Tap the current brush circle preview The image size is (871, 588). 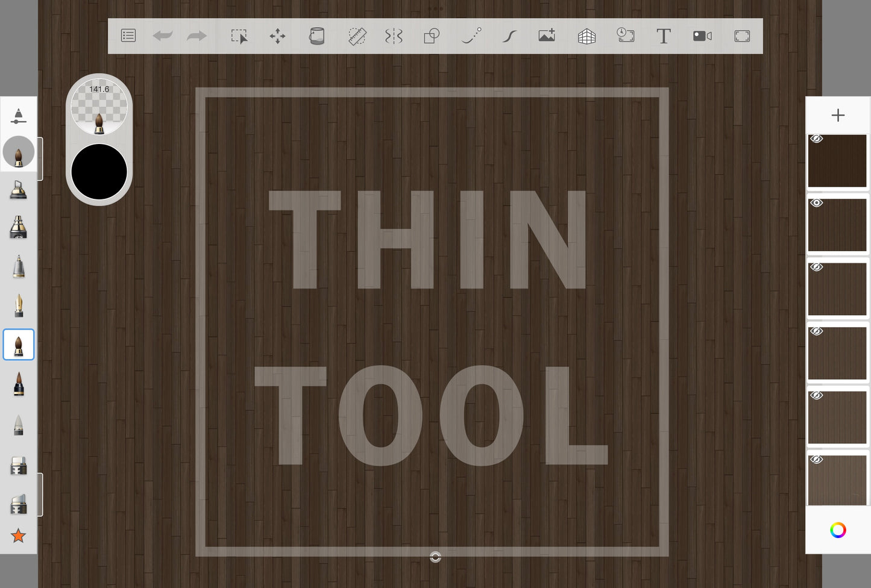[19, 152]
